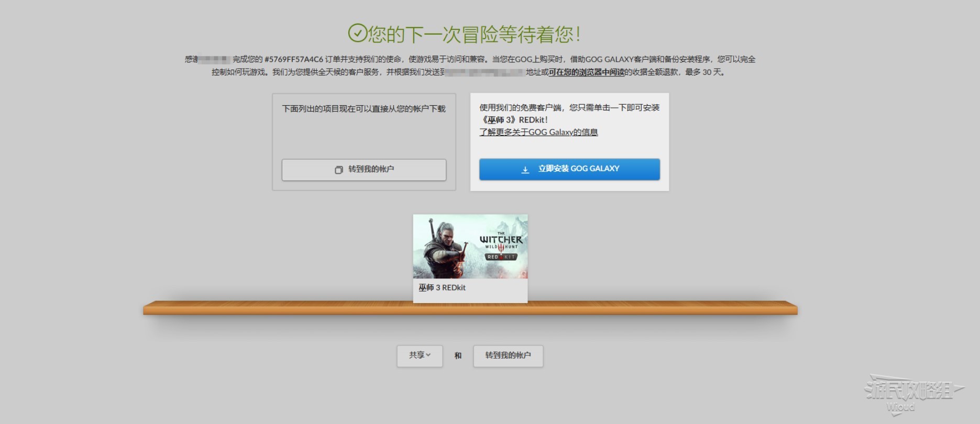This screenshot has width=980, height=424.
Task: Click the 巫师 3 REDkit title text
Action: coord(442,287)
